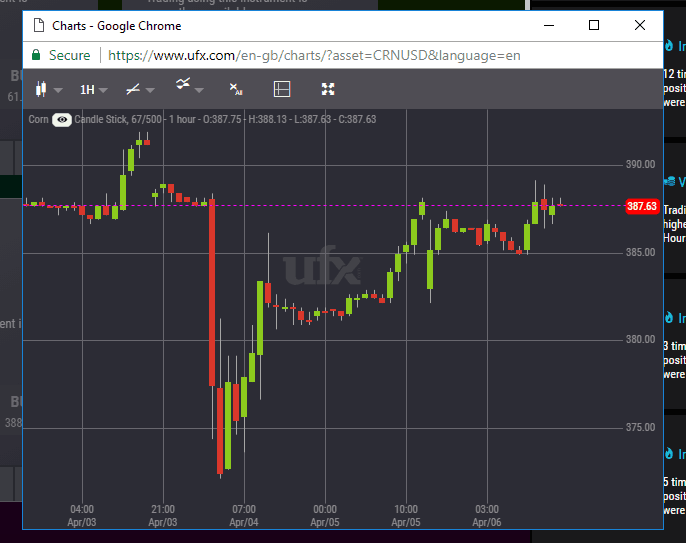Click the 380.00 price axis label

pos(640,340)
